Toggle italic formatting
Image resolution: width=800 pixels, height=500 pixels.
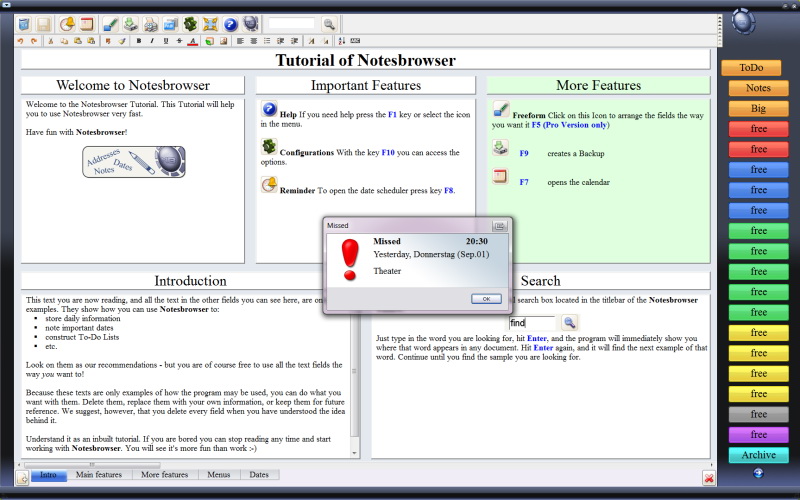(x=152, y=41)
